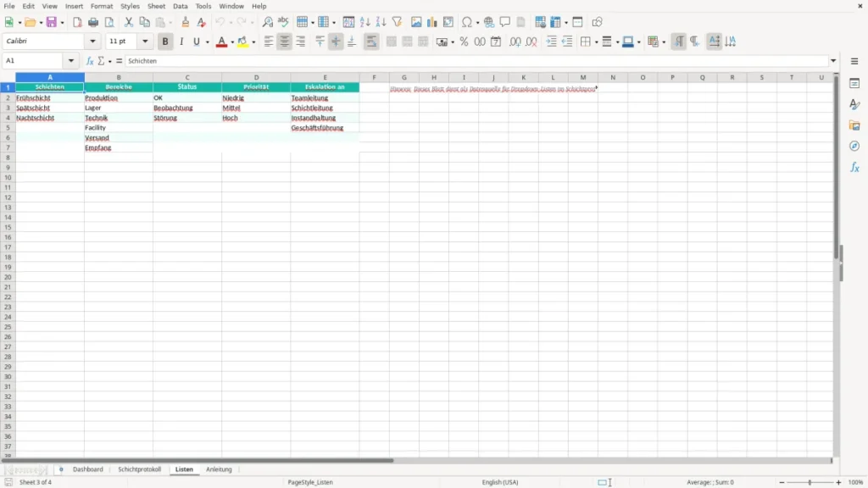Toggle Italic formatting
Viewport: 868px width, 488px height.
pyautogui.click(x=181, y=42)
